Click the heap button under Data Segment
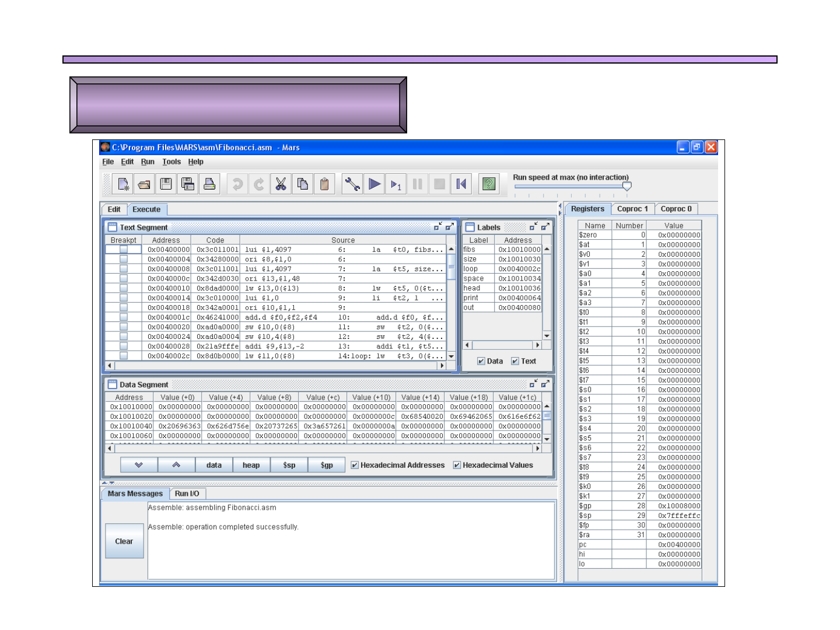 click(251, 465)
